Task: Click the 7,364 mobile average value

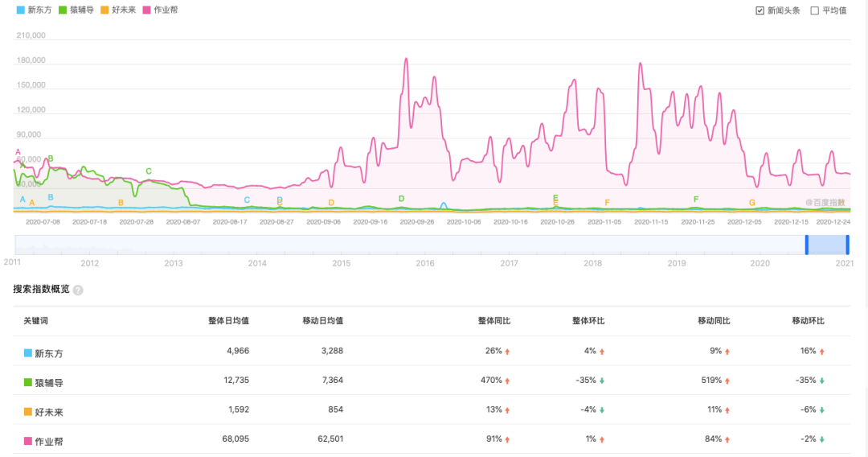Action: 333,380
